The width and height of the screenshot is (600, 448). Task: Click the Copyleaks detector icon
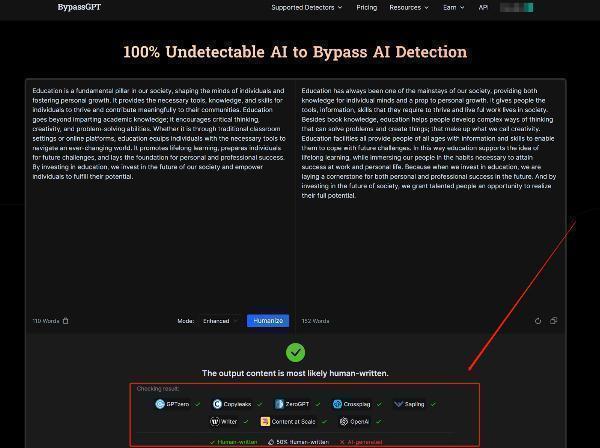pyautogui.click(x=217, y=404)
